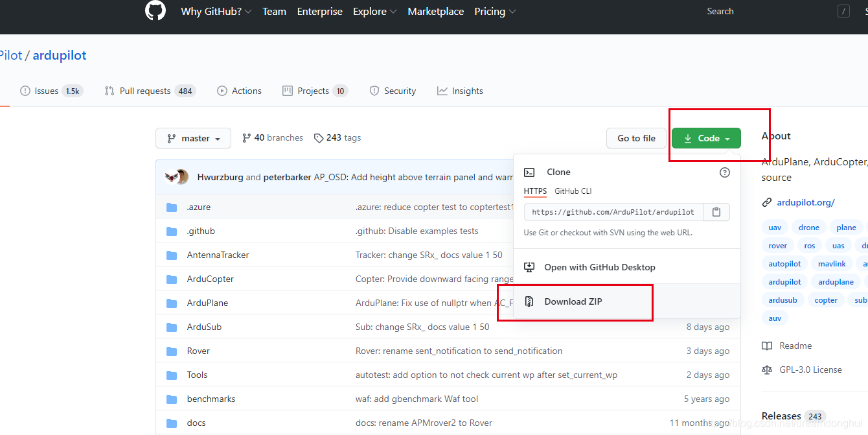Open the ardupilot repository link

click(x=60, y=56)
